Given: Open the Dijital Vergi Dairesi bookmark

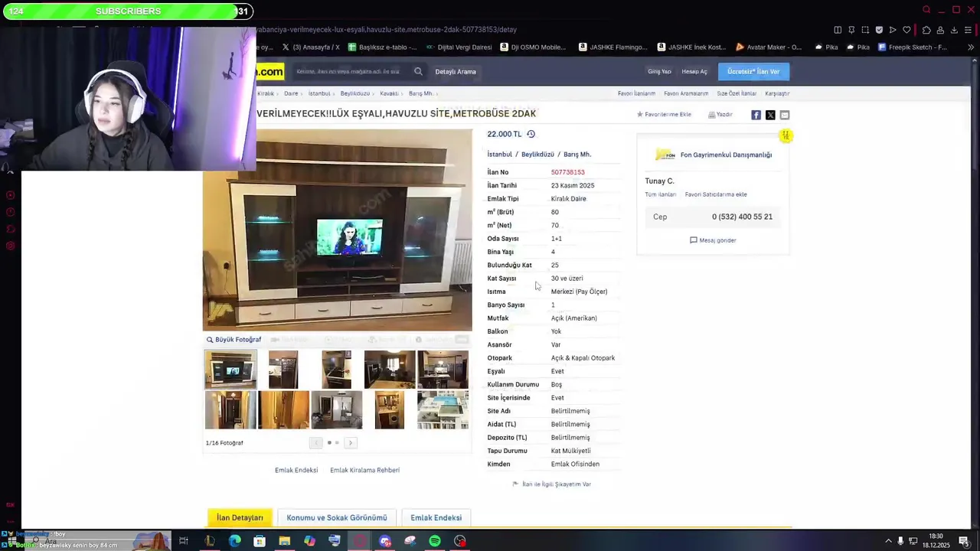Looking at the screenshot, I should pos(459,47).
